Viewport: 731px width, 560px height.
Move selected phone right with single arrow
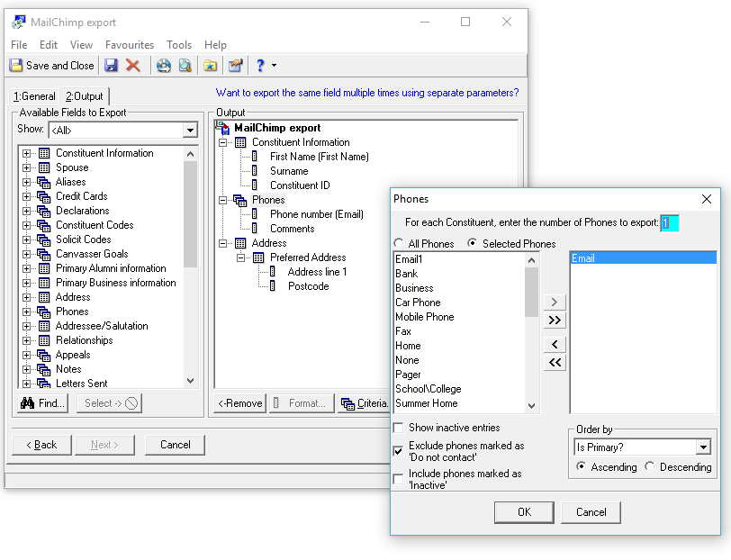tap(555, 303)
